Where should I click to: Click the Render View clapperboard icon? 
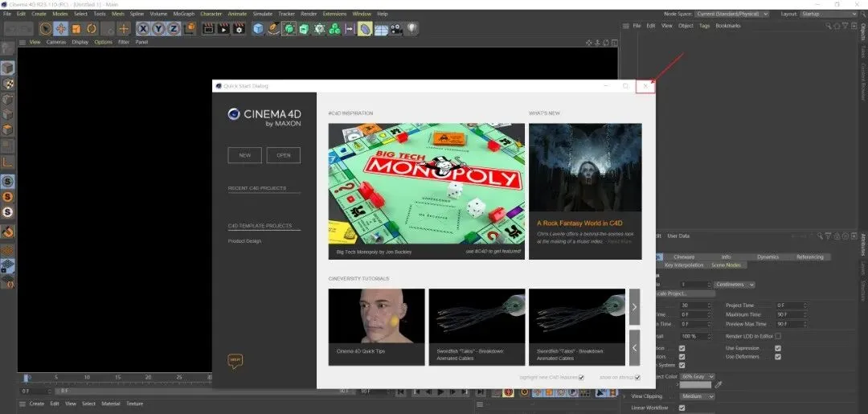(208, 28)
